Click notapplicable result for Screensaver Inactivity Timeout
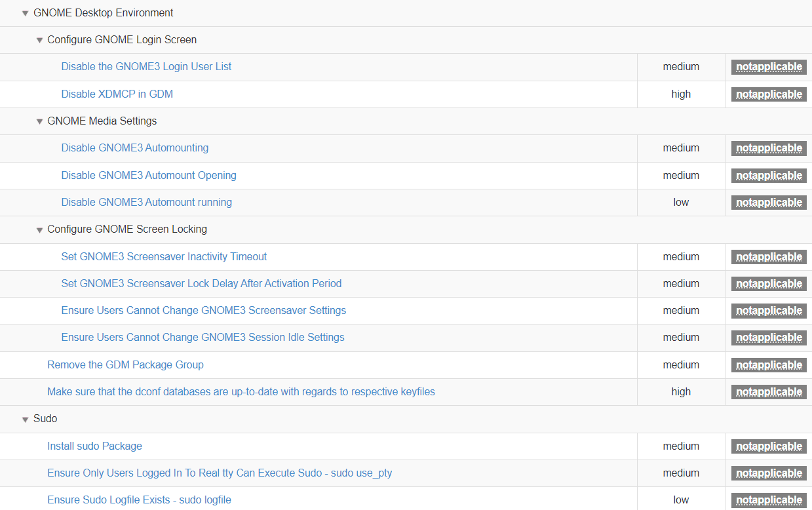 click(x=769, y=257)
